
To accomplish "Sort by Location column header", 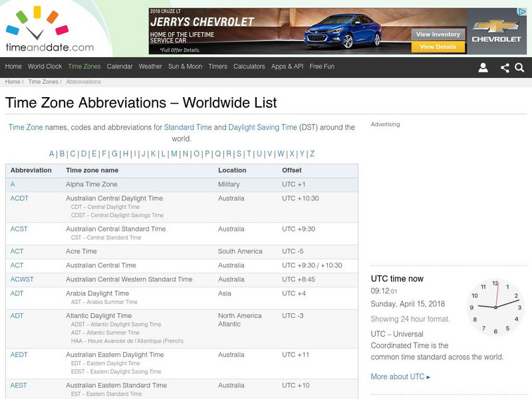I will click(x=232, y=170).
